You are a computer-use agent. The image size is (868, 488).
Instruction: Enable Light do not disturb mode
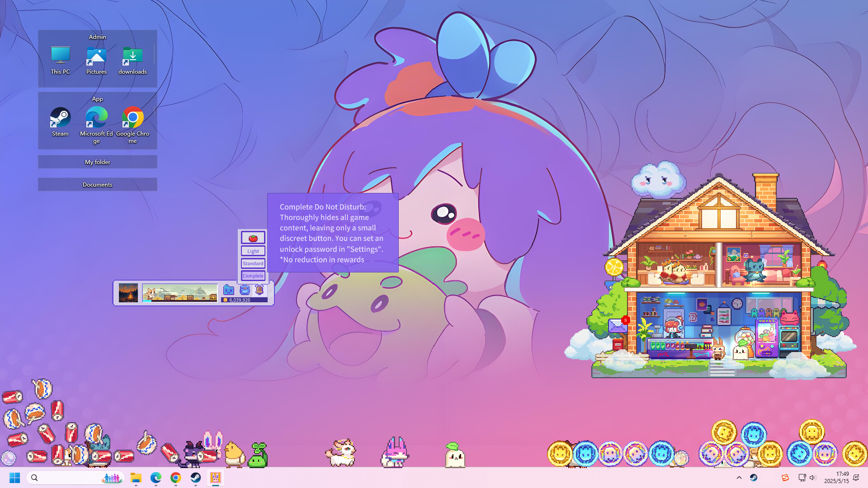pos(253,251)
